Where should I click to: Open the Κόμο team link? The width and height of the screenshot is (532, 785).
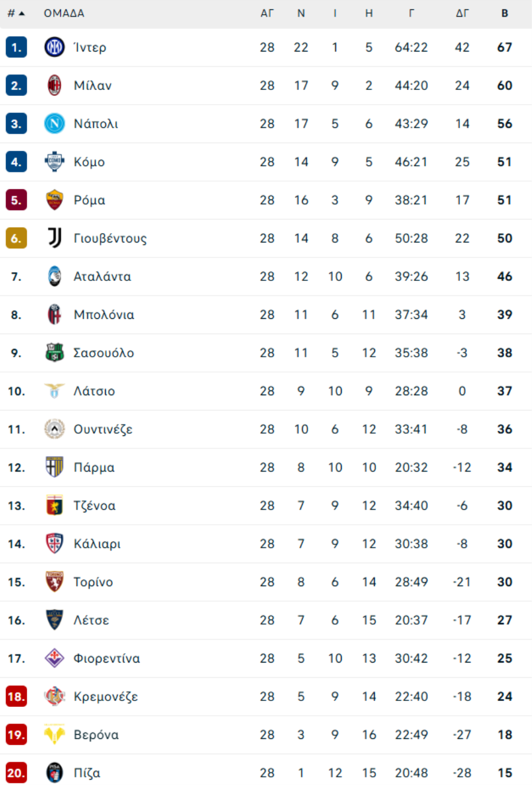pyautogui.click(x=89, y=162)
